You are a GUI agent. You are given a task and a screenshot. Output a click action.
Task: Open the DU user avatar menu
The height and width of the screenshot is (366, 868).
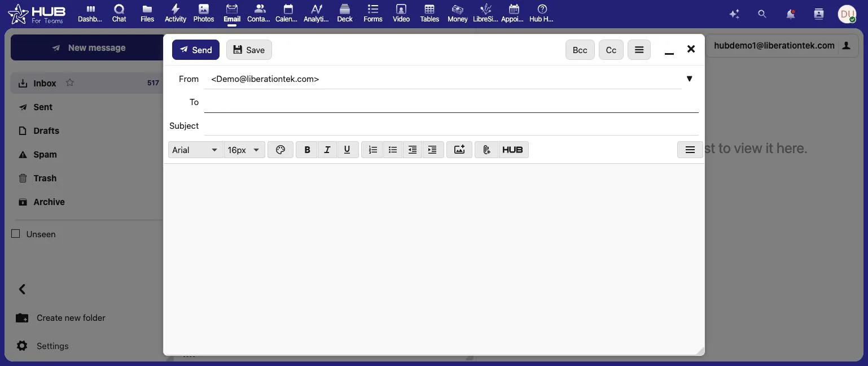tap(847, 14)
